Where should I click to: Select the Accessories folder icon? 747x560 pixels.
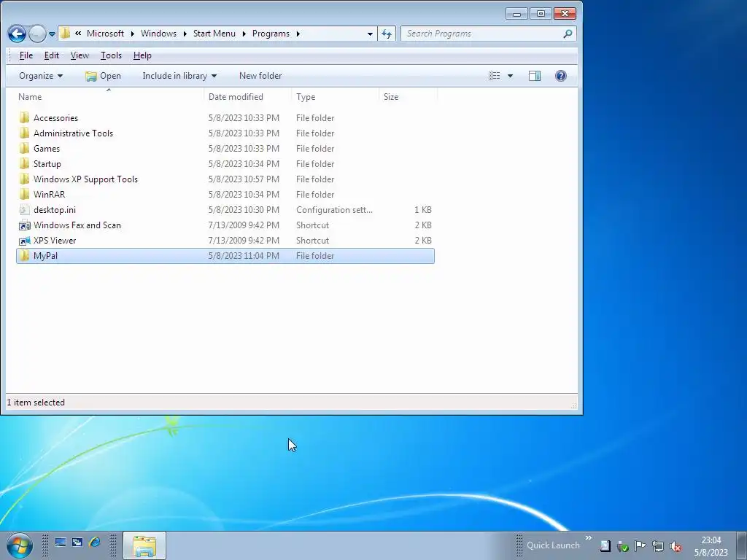coord(24,117)
